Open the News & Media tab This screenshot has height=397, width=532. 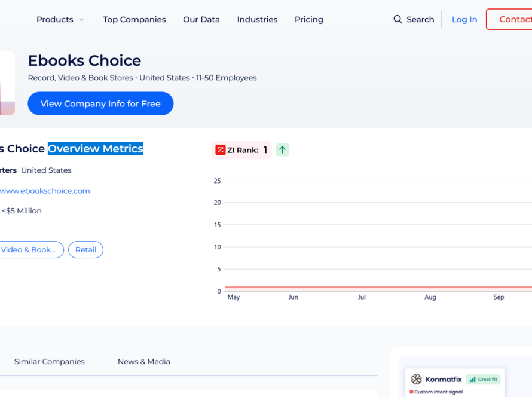point(143,361)
